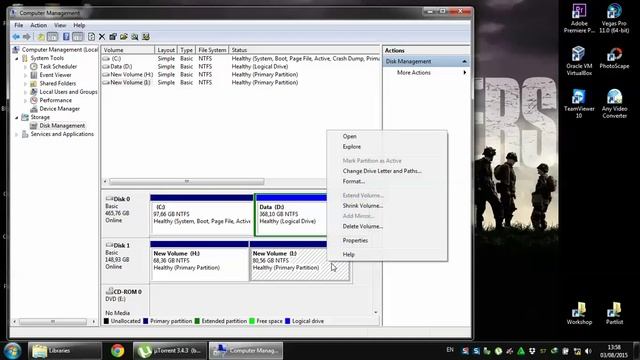Open PhotoScape desktop icon
The height and width of the screenshot is (360, 640).
pyautogui.click(x=614, y=58)
